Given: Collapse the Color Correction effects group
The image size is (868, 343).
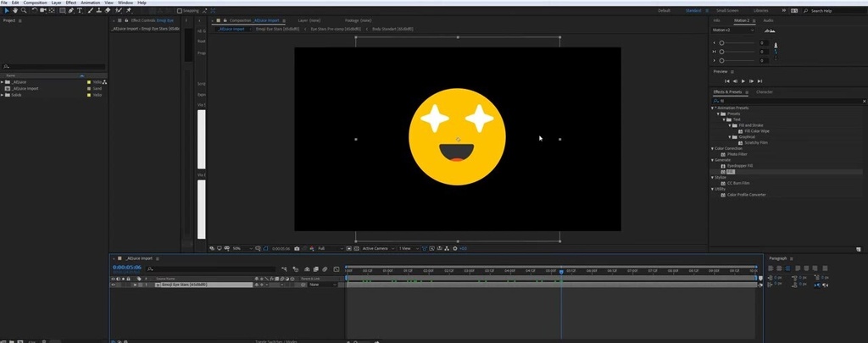Looking at the screenshot, I should pos(712,148).
